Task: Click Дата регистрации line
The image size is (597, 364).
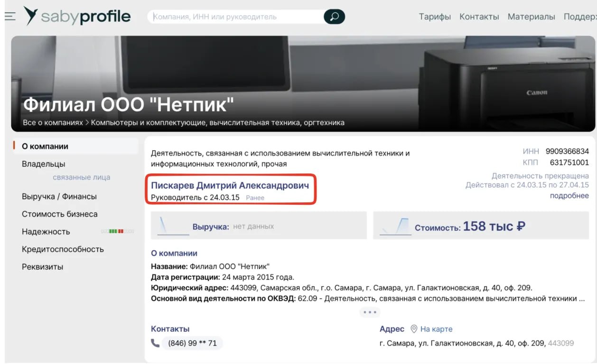Action: (x=223, y=277)
